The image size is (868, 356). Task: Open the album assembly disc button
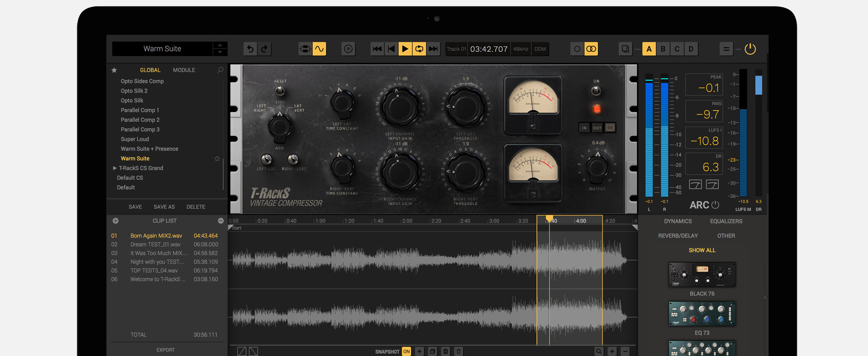348,49
